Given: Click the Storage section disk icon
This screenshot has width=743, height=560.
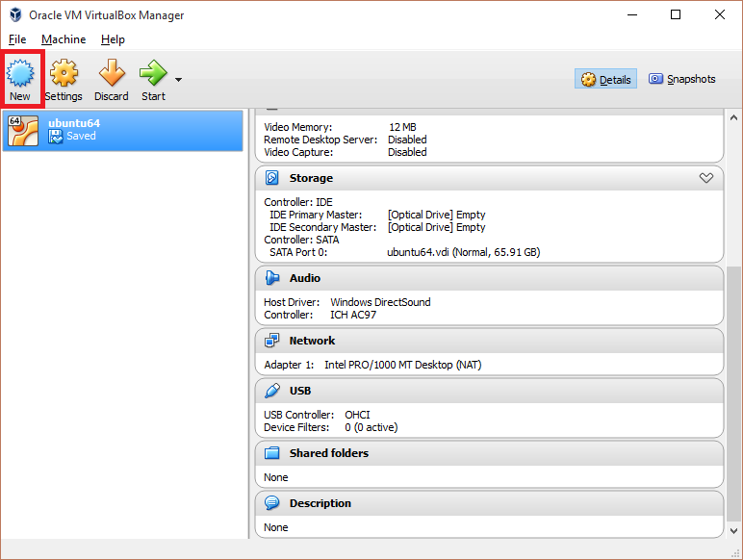Looking at the screenshot, I should coord(272,178).
